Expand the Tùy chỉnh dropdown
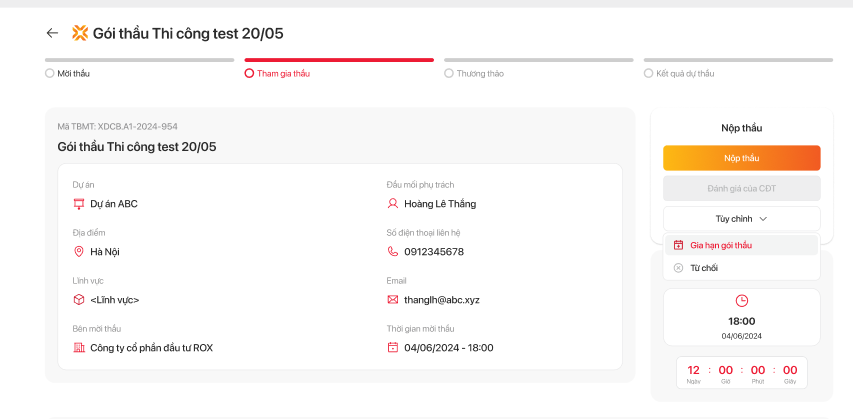Screen dimensions: 853x419 click(x=741, y=218)
